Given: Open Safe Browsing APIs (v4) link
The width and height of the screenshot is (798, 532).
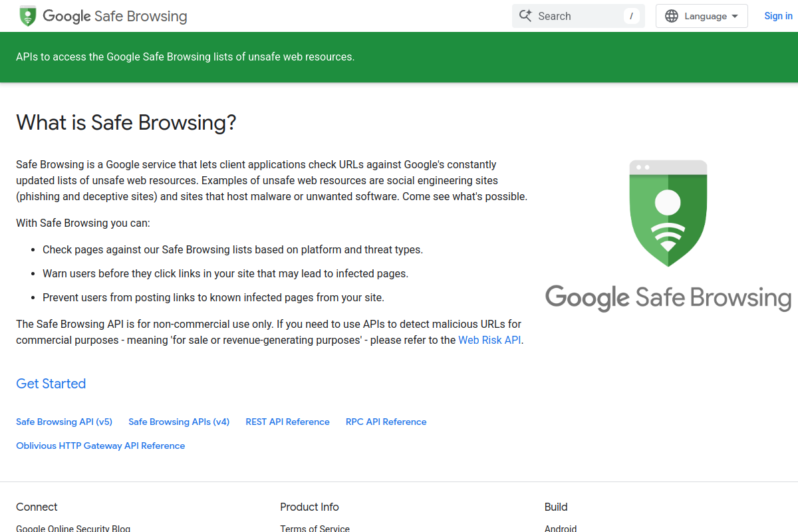Looking at the screenshot, I should coord(179,422).
